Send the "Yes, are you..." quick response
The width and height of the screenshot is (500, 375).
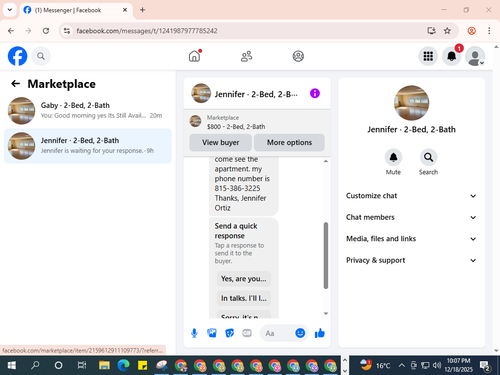(244, 279)
